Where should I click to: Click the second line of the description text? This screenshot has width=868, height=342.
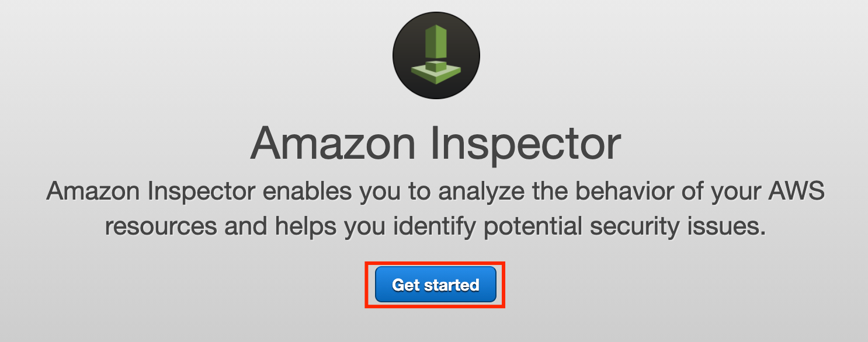pyautogui.click(x=435, y=226)
